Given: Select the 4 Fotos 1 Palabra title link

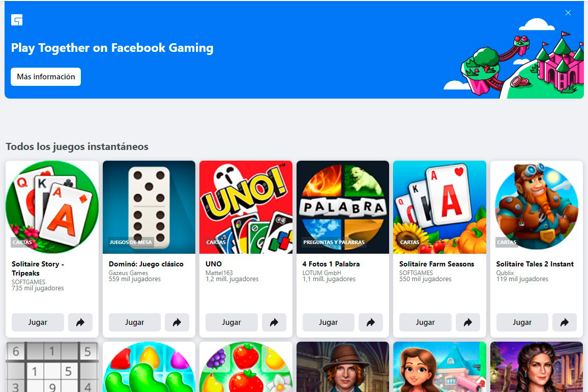Looking at the screenshot, I should point(331,264).
